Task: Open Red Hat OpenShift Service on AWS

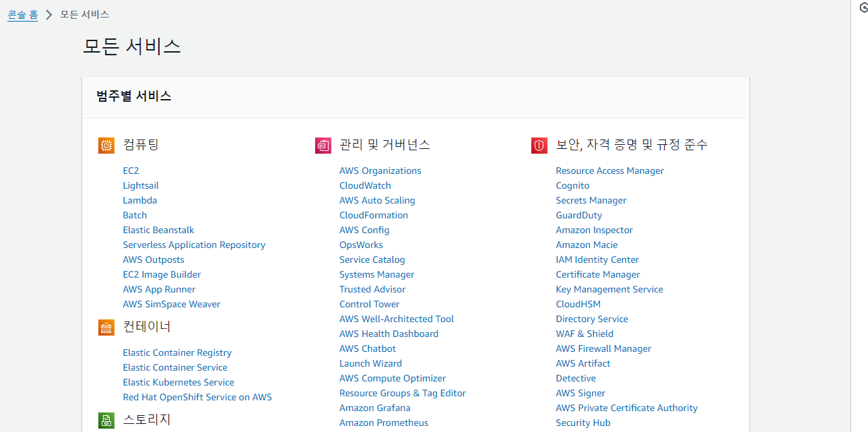Action: point(197,397)
